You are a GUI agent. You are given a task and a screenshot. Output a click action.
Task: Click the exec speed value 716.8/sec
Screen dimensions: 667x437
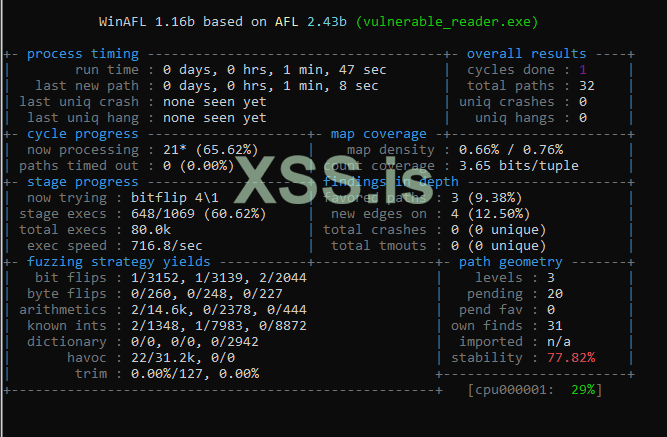point(166,246)
